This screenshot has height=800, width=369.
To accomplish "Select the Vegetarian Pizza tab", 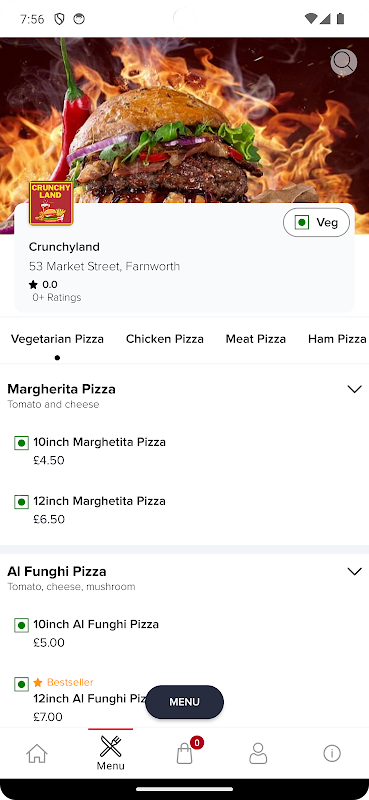I will pos(57,339).
